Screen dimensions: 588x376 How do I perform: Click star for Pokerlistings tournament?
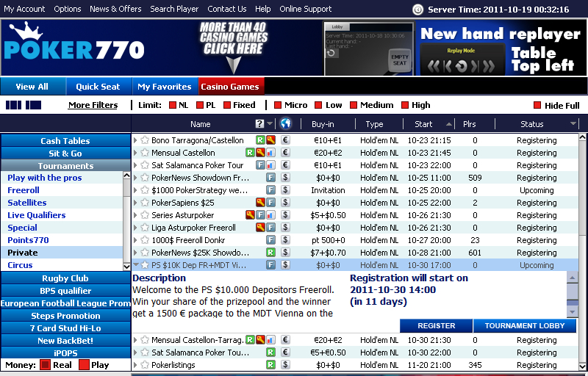tap(145, 365)
